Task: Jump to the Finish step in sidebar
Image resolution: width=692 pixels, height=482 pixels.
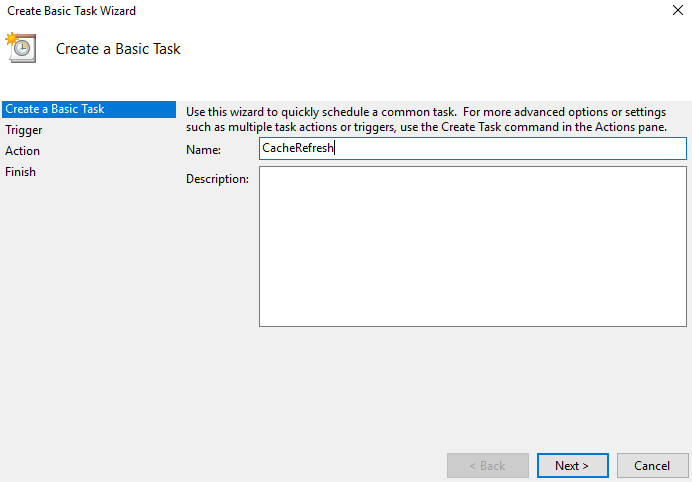Action: [21, 172]
